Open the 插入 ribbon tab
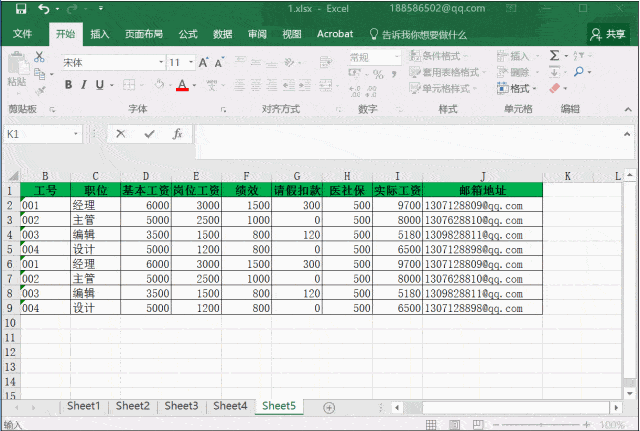 coord(100,33)
